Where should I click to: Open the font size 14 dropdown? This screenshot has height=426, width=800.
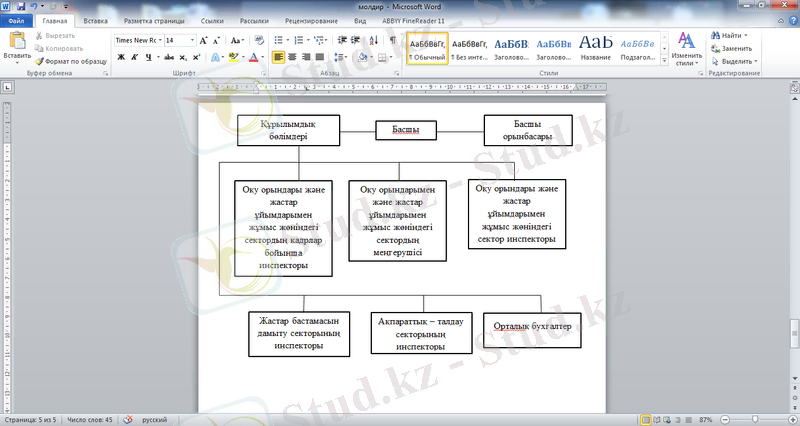point(192,40)
